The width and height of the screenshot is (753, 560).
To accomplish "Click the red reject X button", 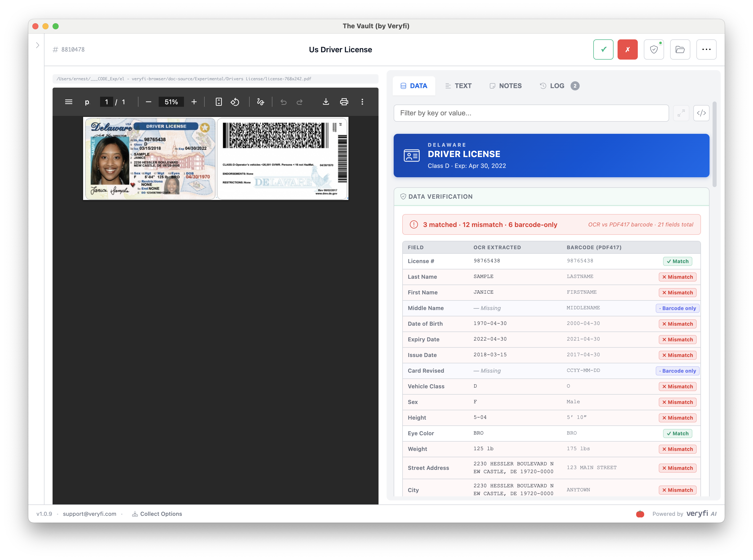I will (x=627, y=49).
